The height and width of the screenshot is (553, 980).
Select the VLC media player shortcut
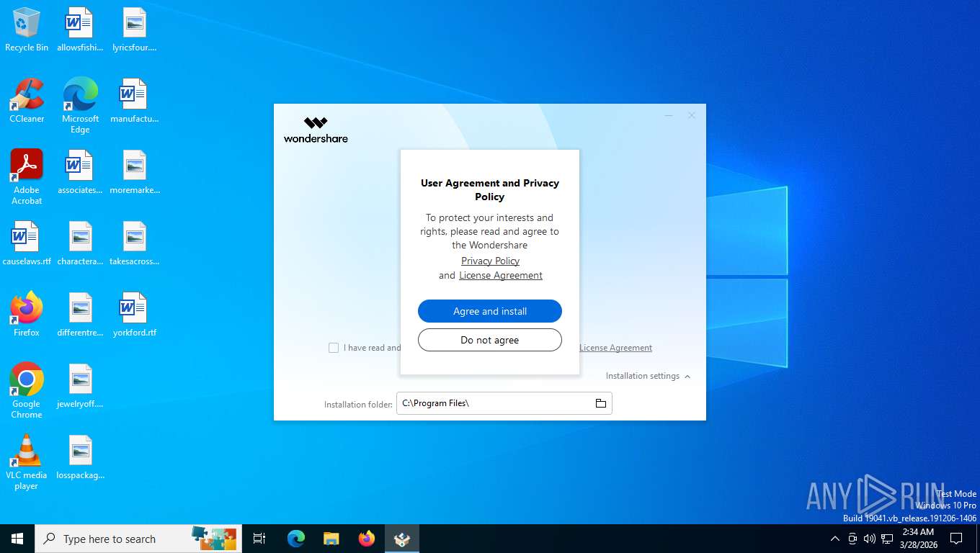(x=27, y=462)
